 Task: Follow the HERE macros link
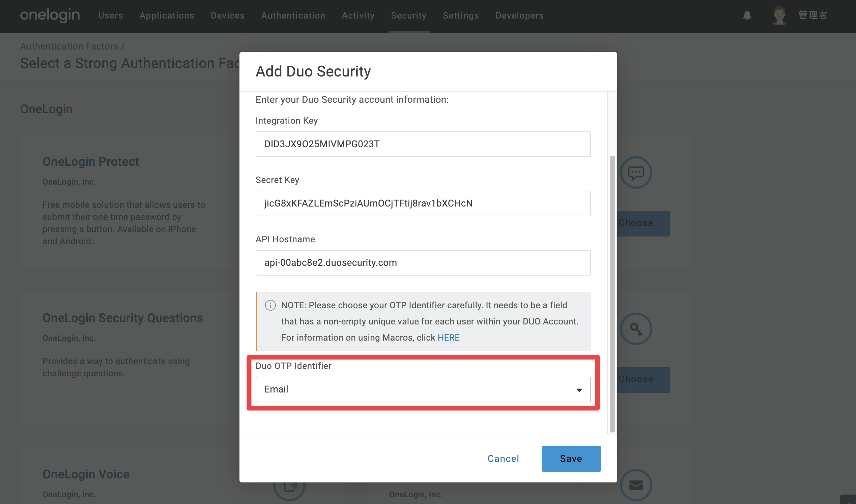coord(448,337)
